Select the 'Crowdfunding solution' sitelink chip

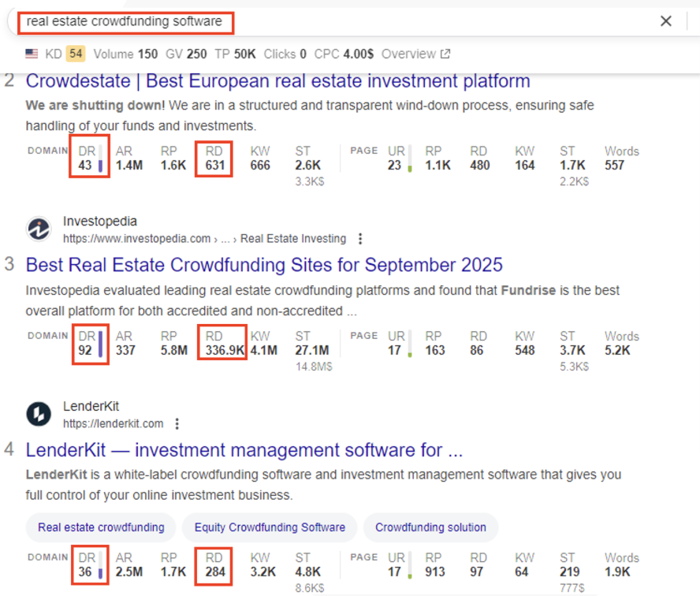[430, 527]
